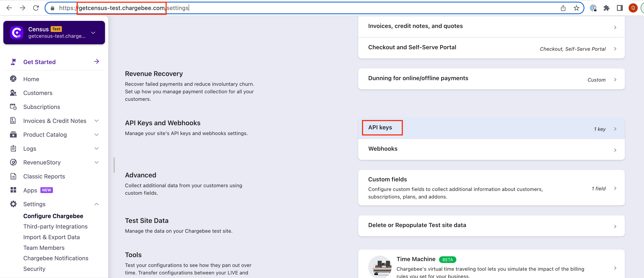Click the Get Started link

[x=39, y=62]
